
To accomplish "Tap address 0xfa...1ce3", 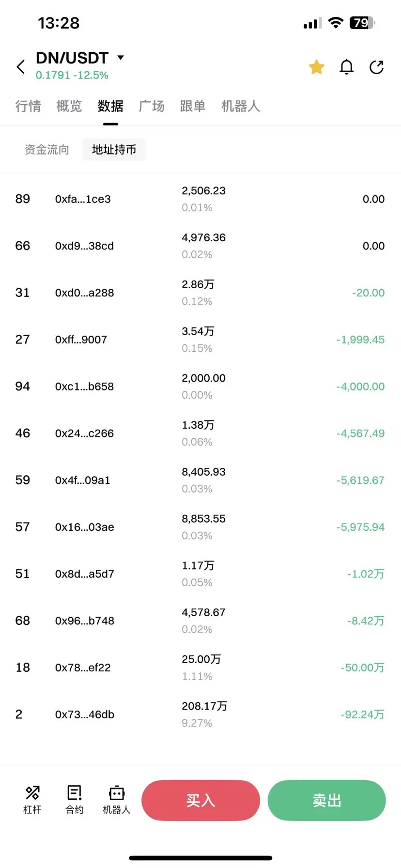I will click(x=83, y=199).
